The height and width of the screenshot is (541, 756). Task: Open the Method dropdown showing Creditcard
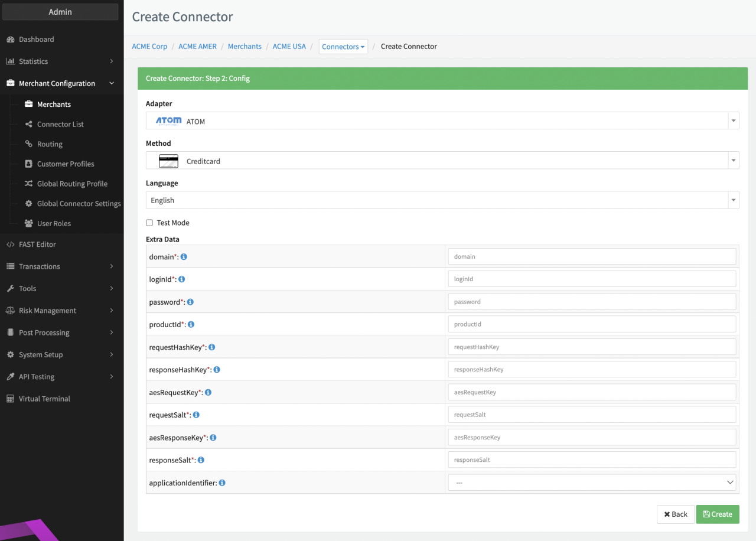tap(442, 161)
